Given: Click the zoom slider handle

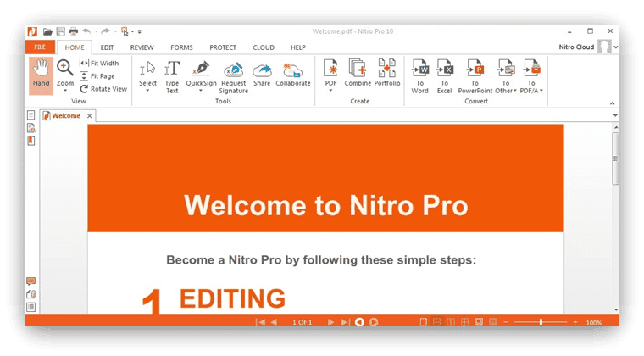Looking at the screenshot, I should point(541,322).
